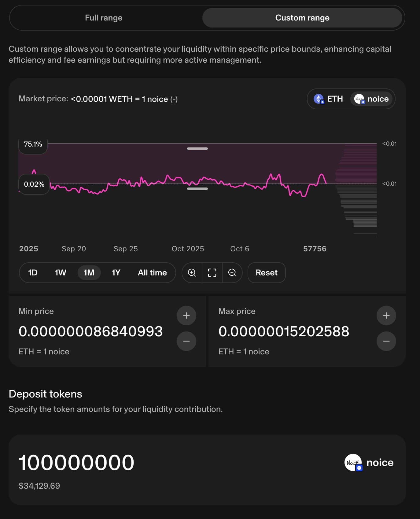Zoom out on the price chart

click(x=232, y=272)
